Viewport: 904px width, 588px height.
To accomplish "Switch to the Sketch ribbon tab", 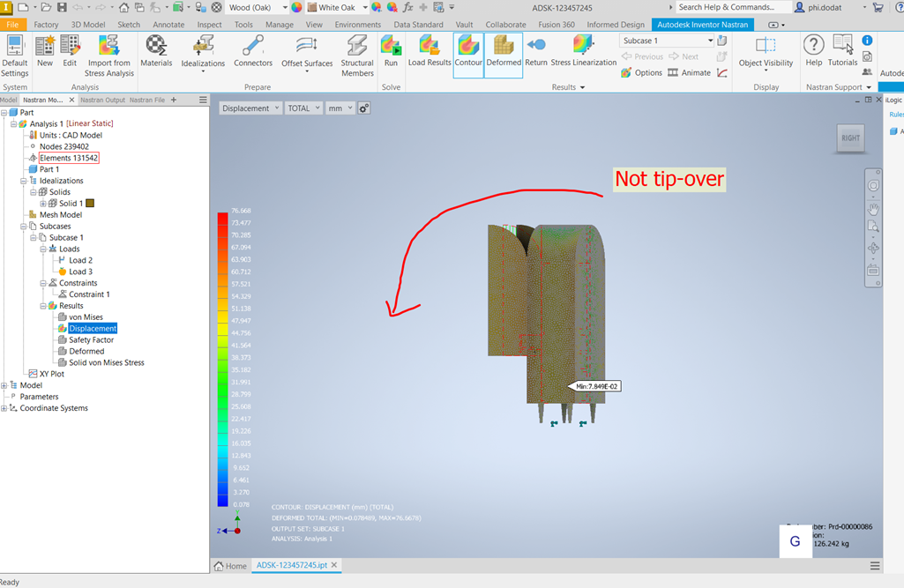I will pos(129,24).
